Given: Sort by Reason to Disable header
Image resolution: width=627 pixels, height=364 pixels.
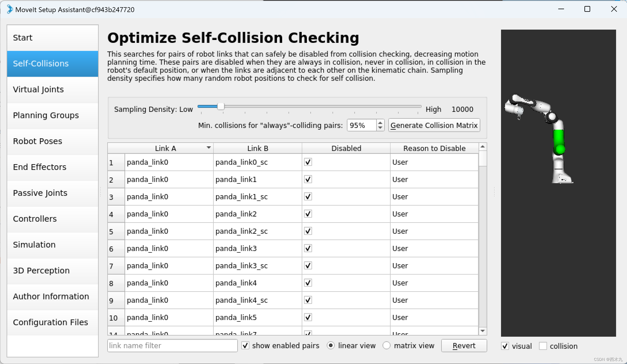Looking at the screenshot, I should click(x=434, y=148).
